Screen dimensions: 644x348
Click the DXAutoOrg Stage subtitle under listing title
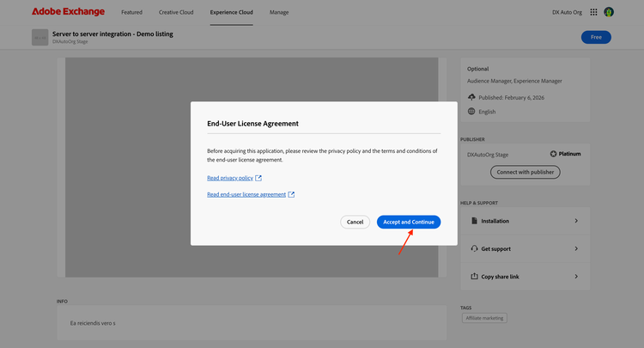pos(70,41)
